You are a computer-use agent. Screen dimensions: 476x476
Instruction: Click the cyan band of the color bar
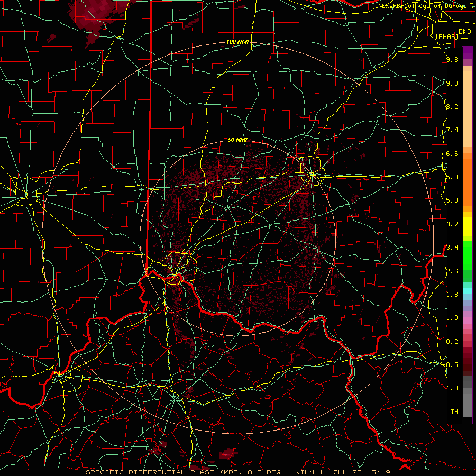467,291
